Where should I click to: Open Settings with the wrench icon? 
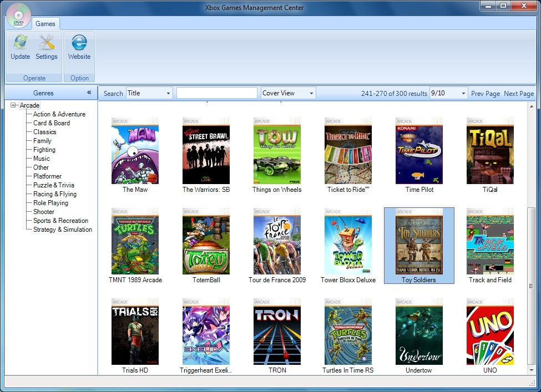pyautogui.click(x=46, y=48)
